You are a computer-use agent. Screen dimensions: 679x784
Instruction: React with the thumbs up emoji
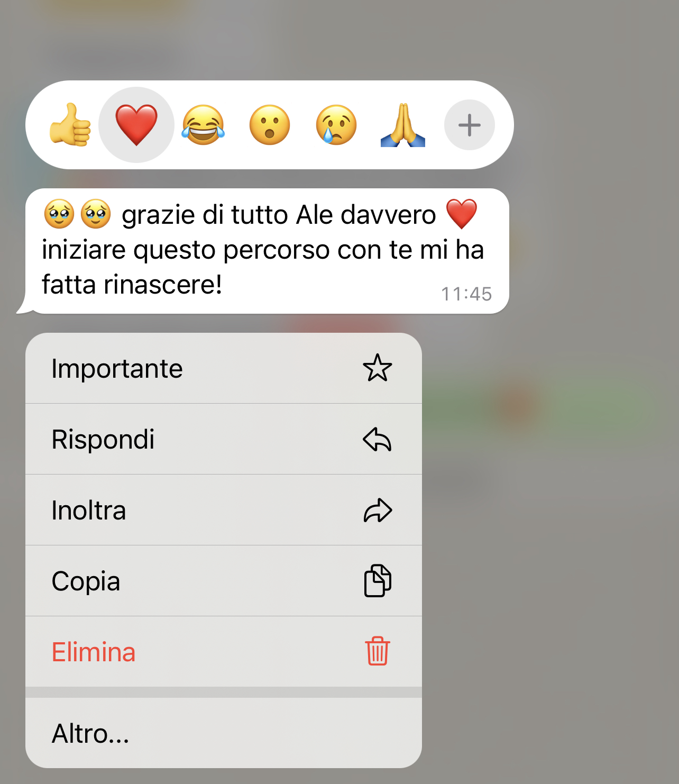click(x=70, y=125)
